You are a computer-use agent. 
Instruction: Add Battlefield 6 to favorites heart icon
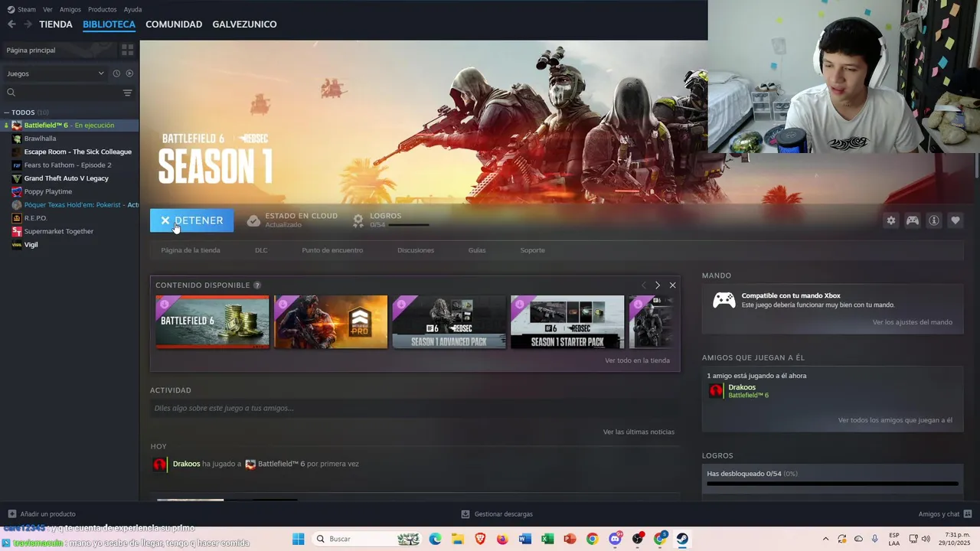[x=955, y=220]
